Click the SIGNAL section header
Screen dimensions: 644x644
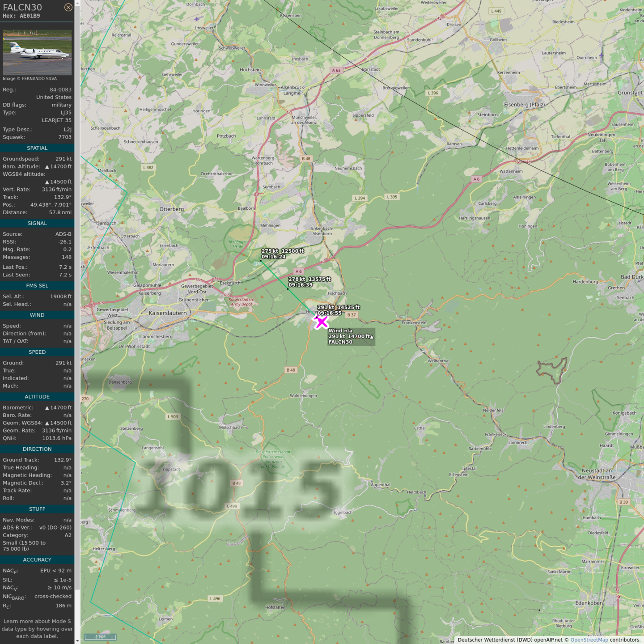click(37, 223)
